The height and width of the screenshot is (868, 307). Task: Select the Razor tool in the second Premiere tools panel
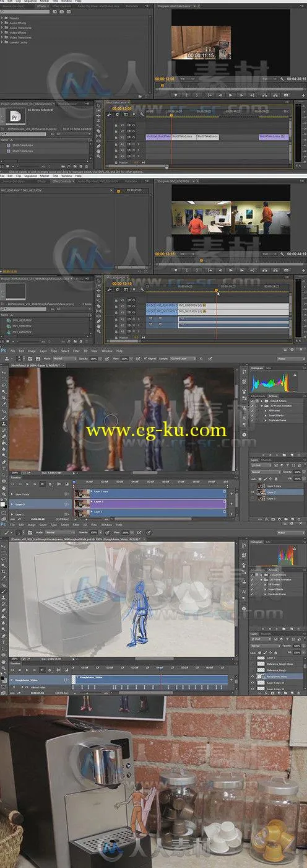click(98, 306)
